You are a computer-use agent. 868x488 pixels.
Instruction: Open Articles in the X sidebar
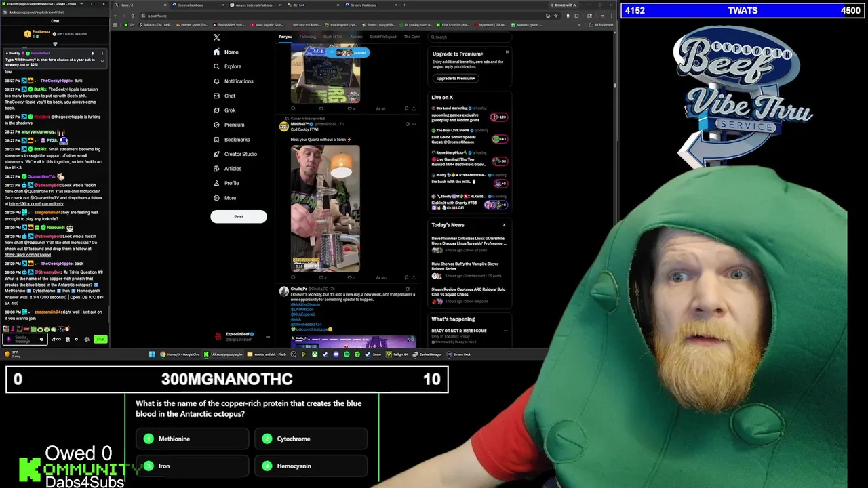[x=228, y=169]
